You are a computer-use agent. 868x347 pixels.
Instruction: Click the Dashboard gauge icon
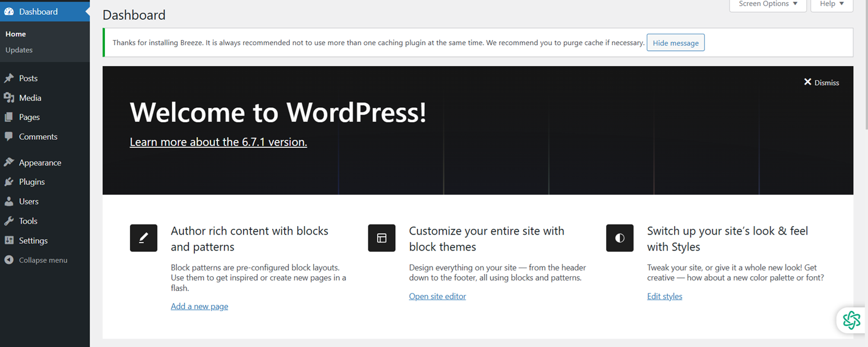click(9, 11)
